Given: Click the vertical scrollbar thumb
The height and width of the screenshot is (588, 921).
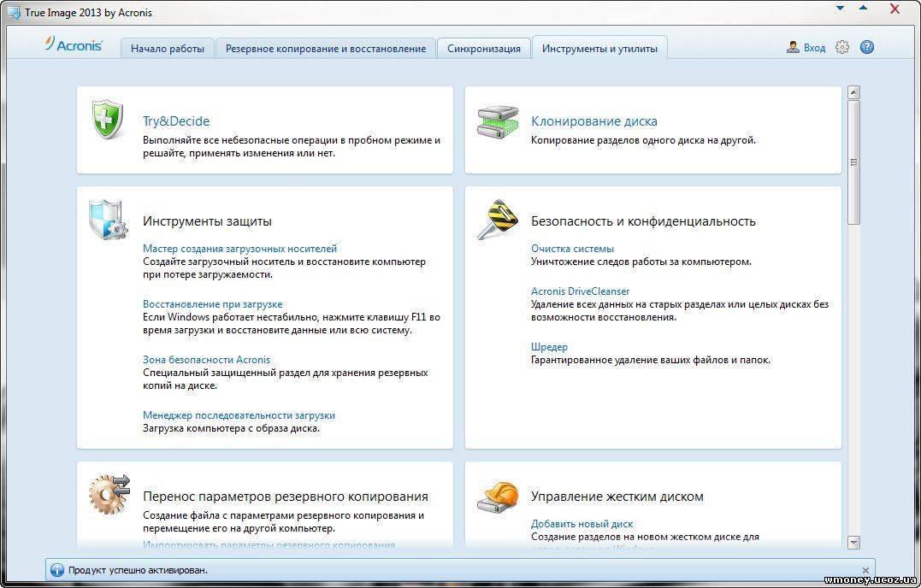Looking at the screenshot, I should click(x=854, y=162).
